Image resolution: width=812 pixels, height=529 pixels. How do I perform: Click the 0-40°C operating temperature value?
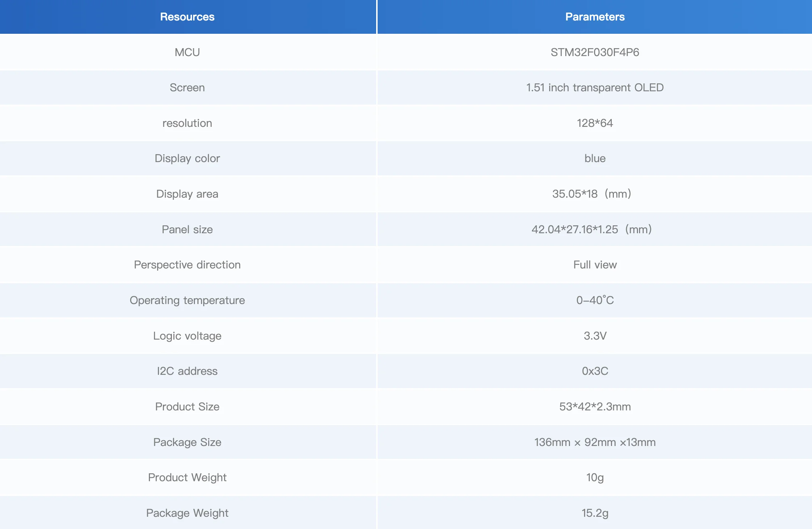click(x=595, y=300)
